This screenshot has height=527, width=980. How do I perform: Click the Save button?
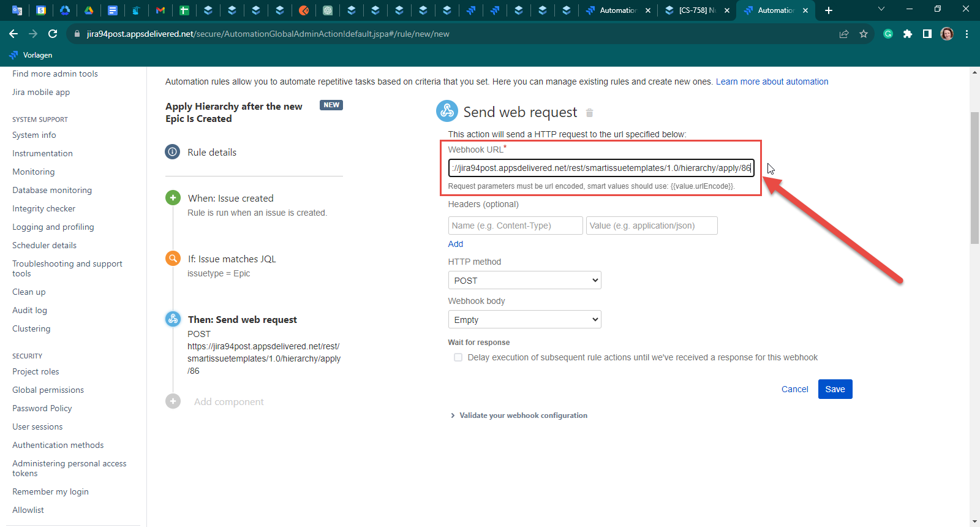(835, 389)
